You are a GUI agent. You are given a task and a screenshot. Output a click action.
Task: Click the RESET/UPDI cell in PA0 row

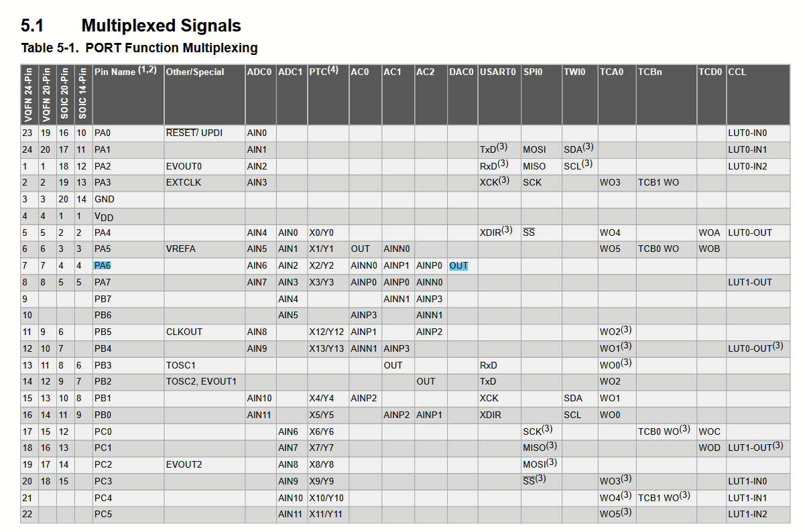tap(194, 133)
